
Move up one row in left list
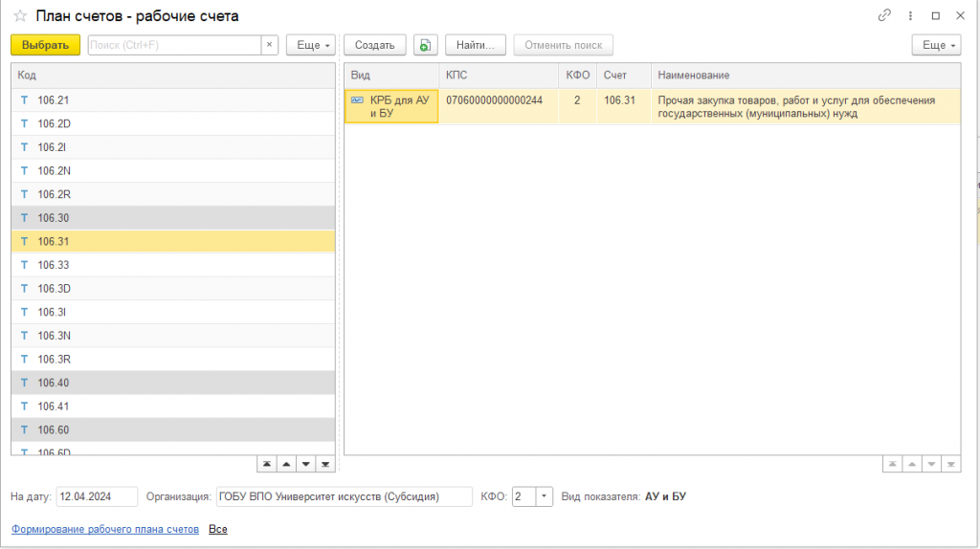pos(286,464)
